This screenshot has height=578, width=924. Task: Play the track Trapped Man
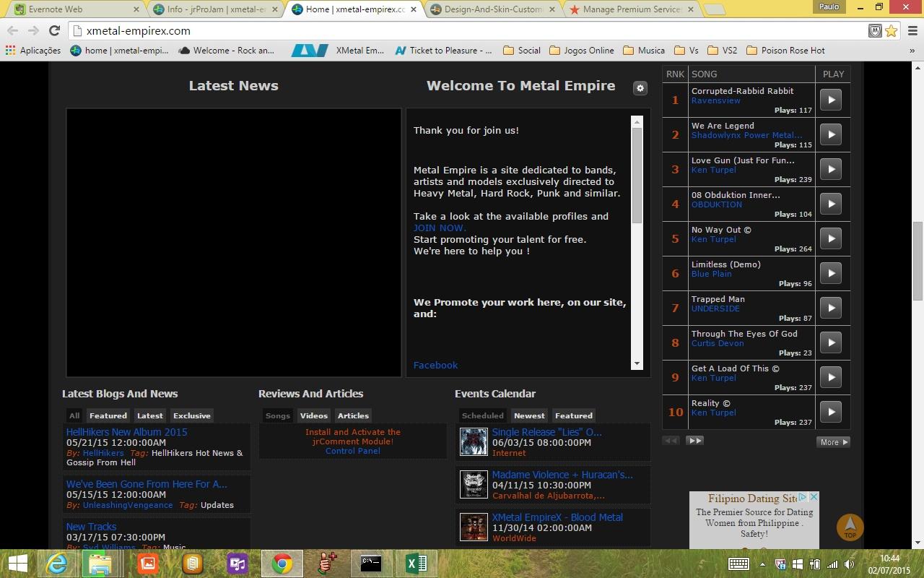coord(831,308)
